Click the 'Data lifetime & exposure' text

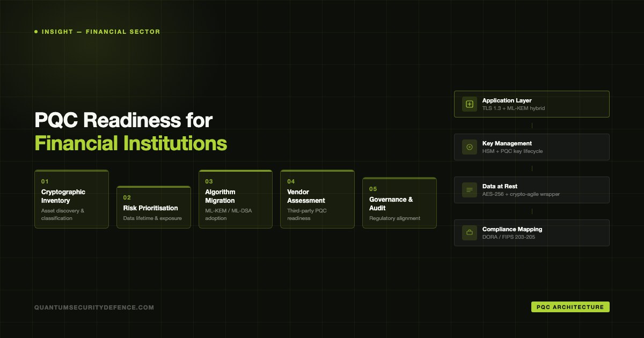[152, 218]
